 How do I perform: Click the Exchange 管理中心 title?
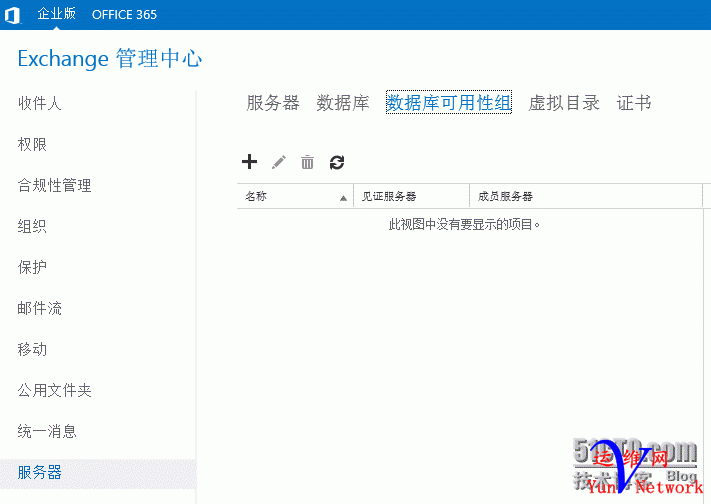[110, 59]
